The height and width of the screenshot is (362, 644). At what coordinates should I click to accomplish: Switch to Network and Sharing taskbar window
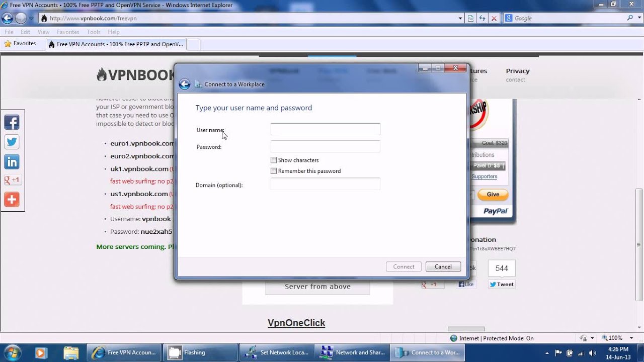coord(352,352)
